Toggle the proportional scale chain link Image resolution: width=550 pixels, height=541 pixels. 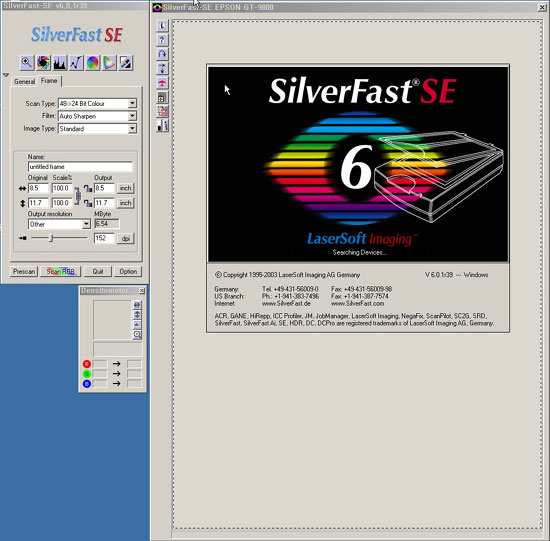(x=78, y=196)
